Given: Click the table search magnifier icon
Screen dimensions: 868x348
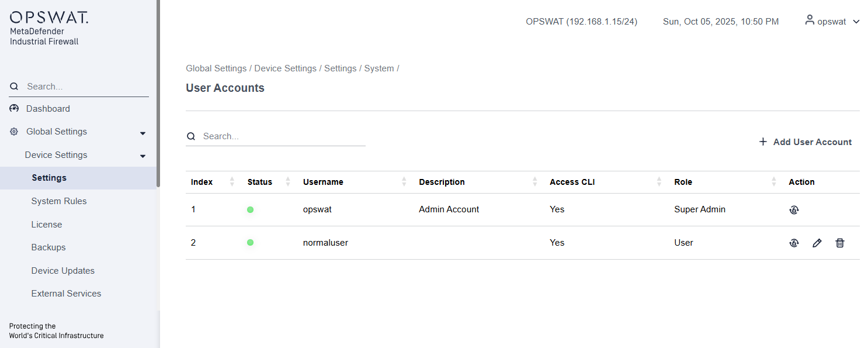Looking at the screenshot, I should [191, 136].
